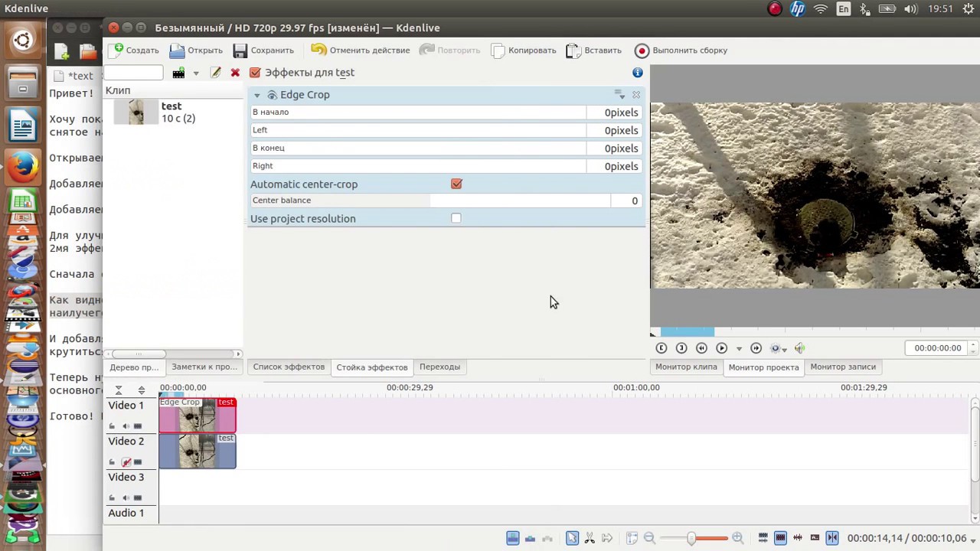Select the scissors razor tool

590,538
